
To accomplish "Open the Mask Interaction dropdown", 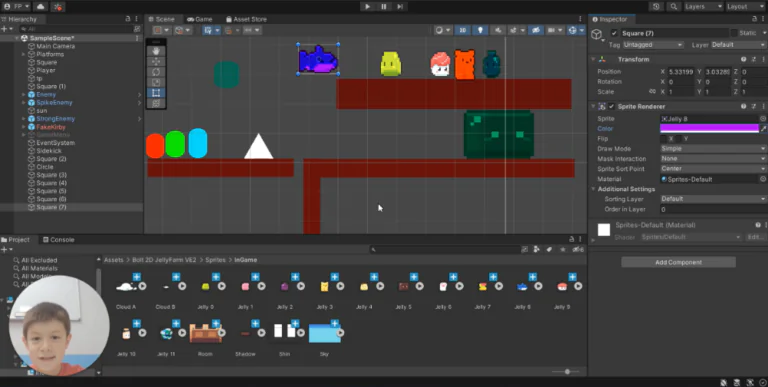I will pos(713,159).
